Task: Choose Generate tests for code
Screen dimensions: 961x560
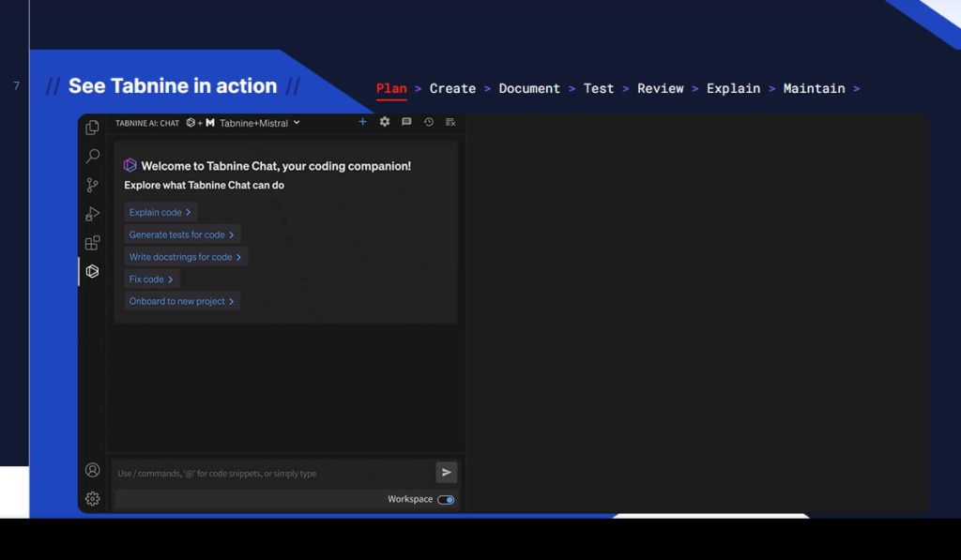Action: pyautogui.click(x=181, y=235)
